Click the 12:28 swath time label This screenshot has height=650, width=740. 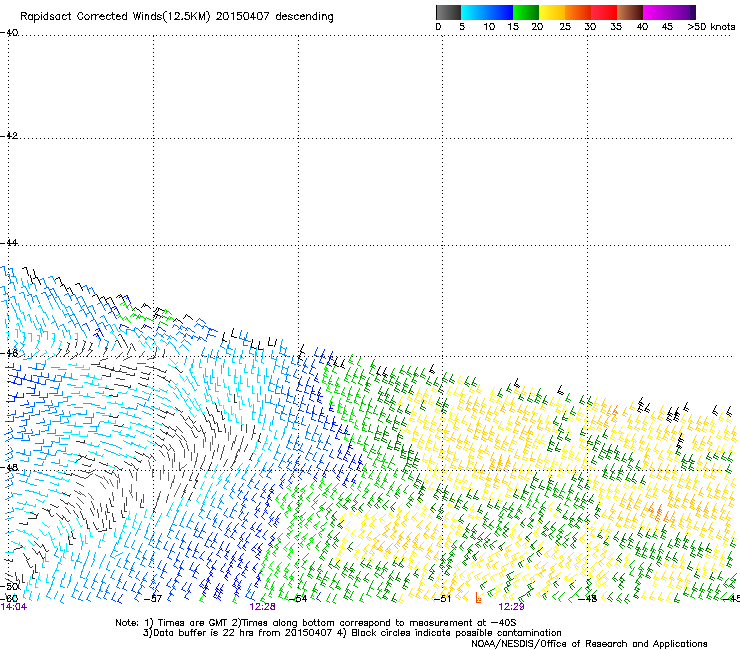pos(262,607)
